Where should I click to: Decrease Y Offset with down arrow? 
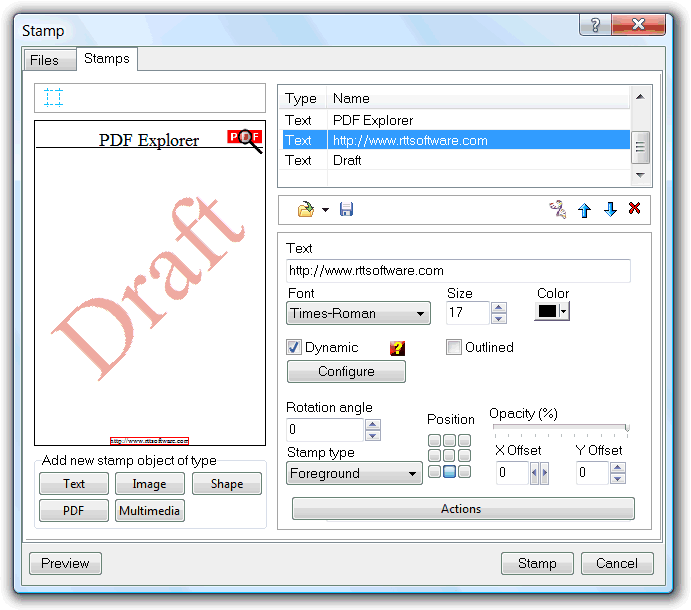click(x=617, y=479)
